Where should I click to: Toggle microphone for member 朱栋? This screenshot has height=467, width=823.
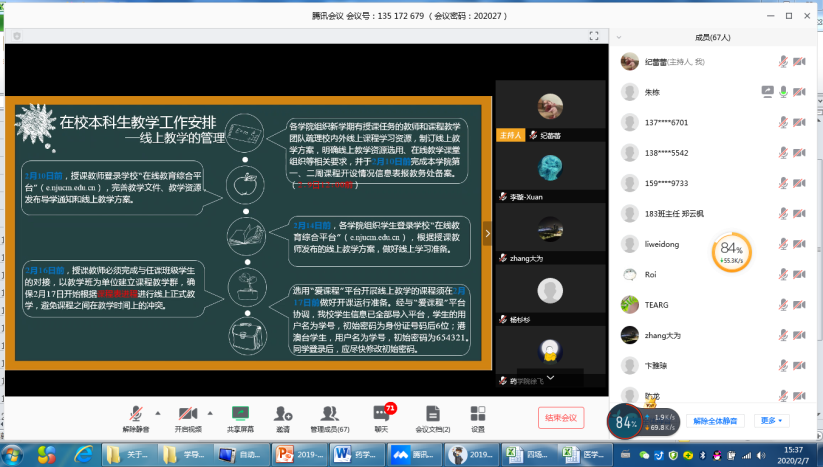pyautogui.click(x=783, y=91)
